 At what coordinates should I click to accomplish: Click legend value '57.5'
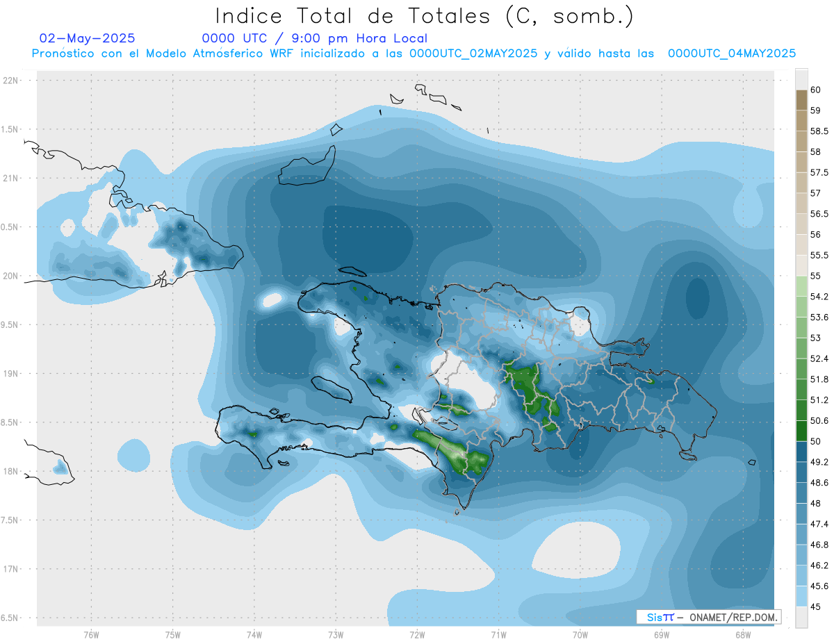coord(819,172)
